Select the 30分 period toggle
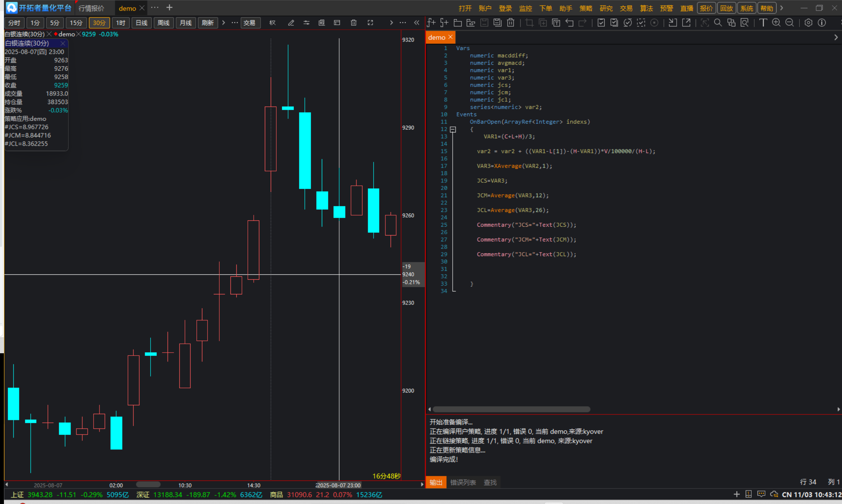842x504 pixels. click(99, 23)
